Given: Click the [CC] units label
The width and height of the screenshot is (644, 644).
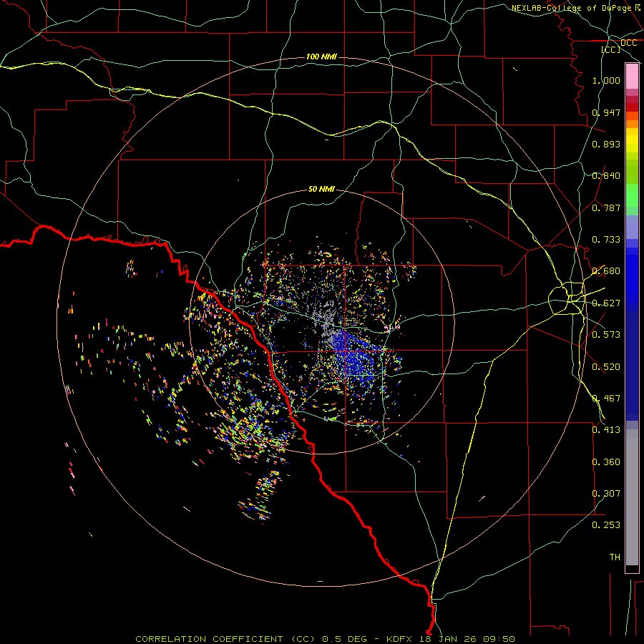Looking at the screenshot, I should pos(611,49).
